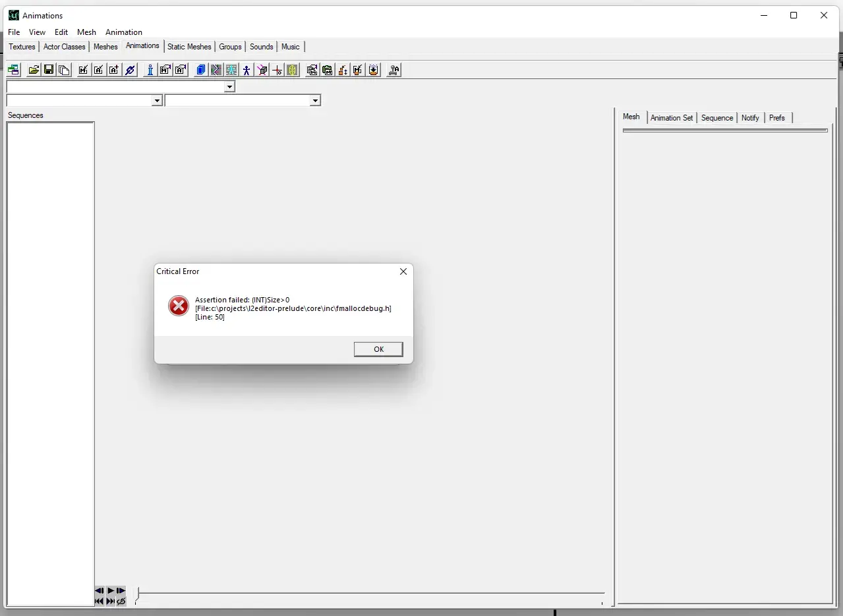Open the lower-right combo box dropdown
Image resolution: width=843 pixels, height=616 pixels.
(315, 101)
